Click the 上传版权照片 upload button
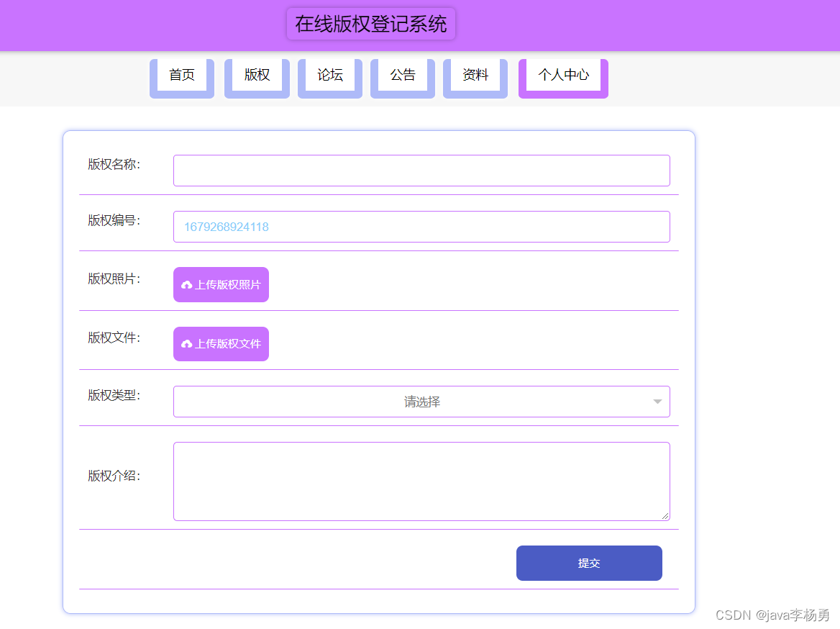 tap(222, 285)
